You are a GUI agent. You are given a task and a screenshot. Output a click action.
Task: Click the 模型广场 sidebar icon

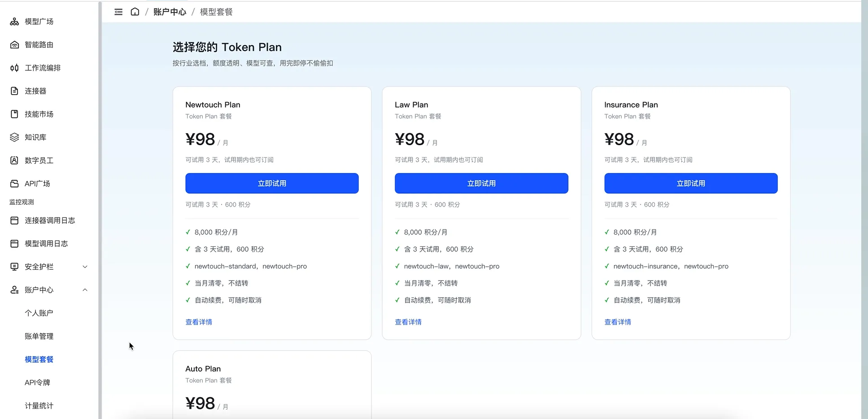click(14, 22)
